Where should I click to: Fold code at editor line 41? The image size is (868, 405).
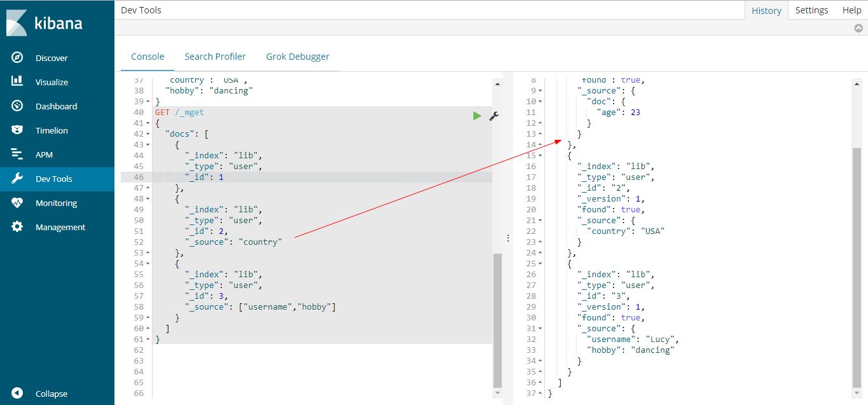coord(148,123)
